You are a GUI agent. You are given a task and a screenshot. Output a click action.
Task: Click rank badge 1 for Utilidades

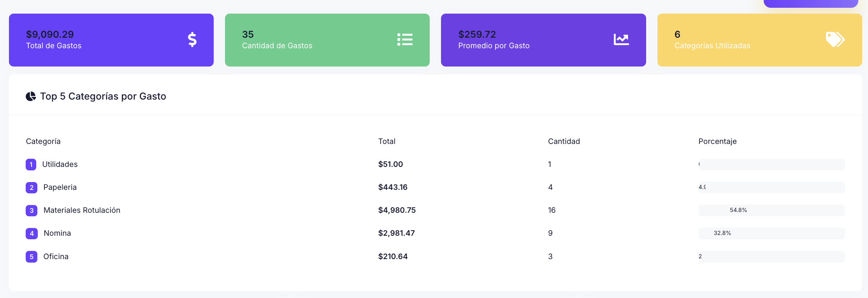coord(31,165)
